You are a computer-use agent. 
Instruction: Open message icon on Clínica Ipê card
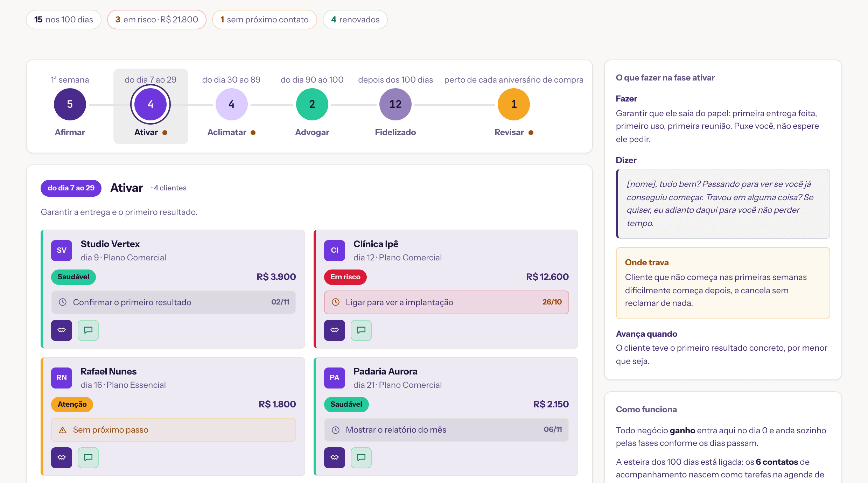(x=361, y=330)
